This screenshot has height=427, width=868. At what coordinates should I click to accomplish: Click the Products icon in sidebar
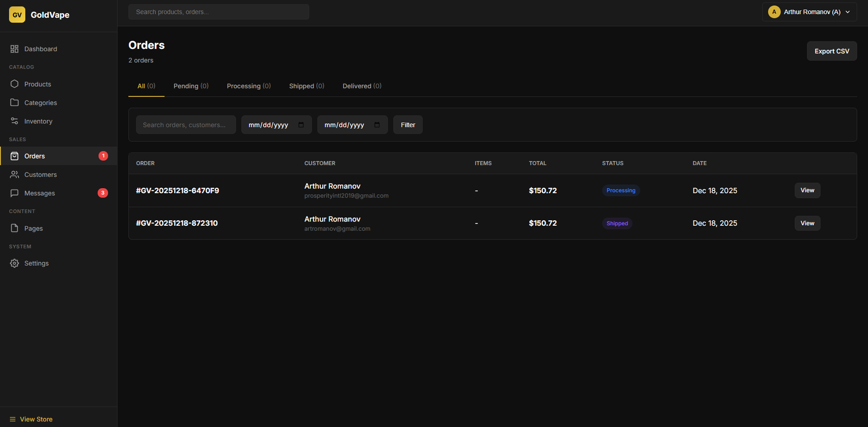pos(15,84)
